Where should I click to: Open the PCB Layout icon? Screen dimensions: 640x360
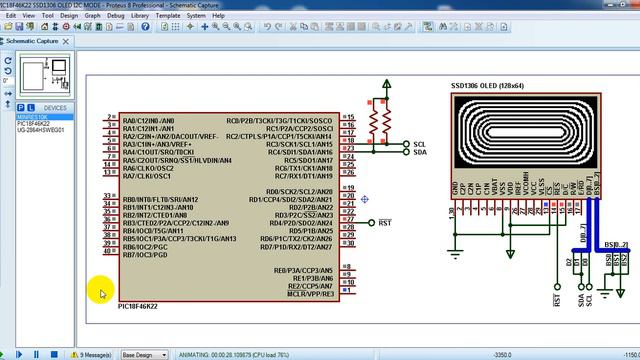pyautogui.click(x=66, y=27)
